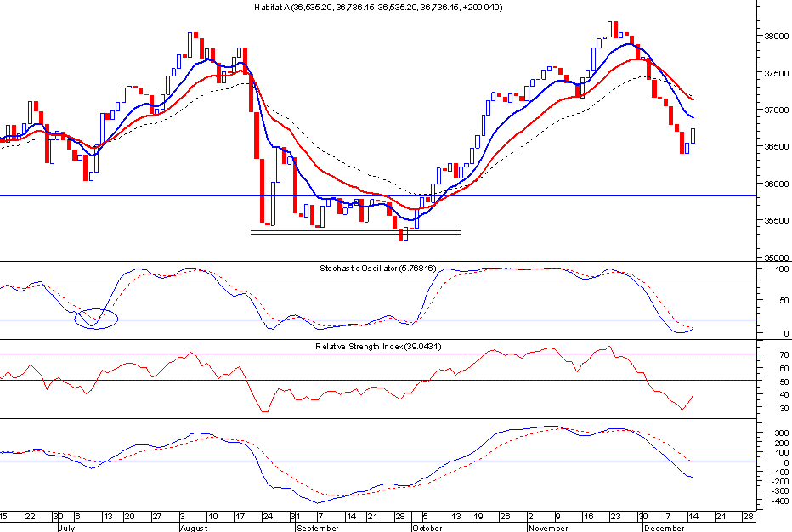Select the date label 19 in October
This screenshot has width=792, height=532.
[x=478, y=517]
